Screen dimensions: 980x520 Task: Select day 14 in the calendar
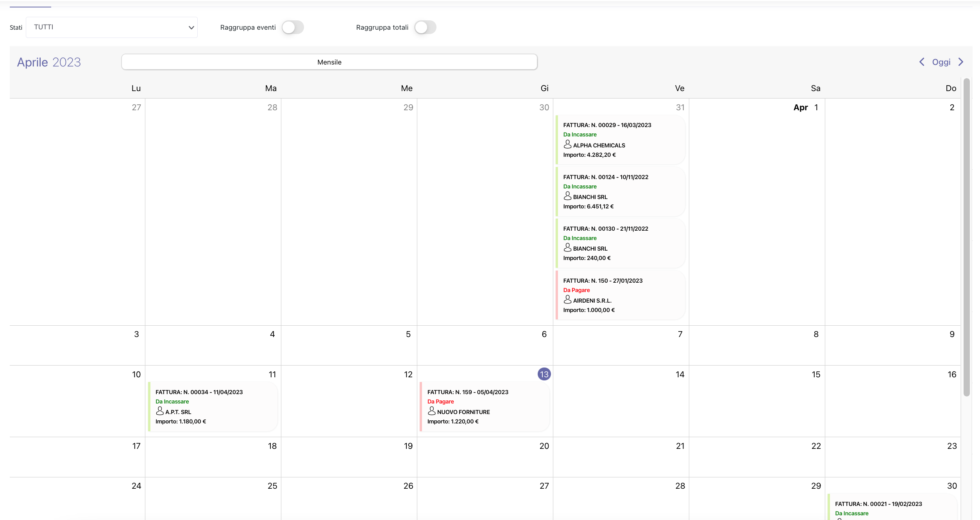point(680,375)
